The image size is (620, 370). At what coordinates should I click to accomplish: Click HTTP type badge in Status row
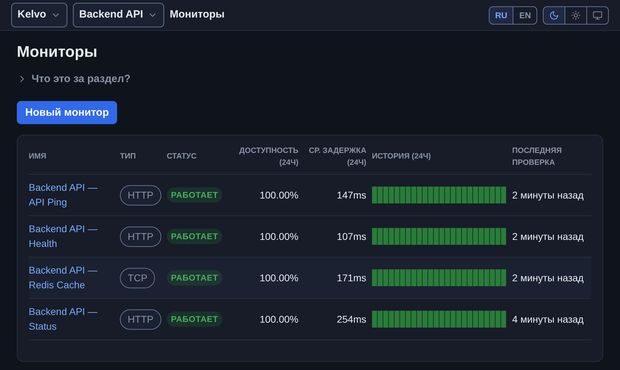(140, 319)
